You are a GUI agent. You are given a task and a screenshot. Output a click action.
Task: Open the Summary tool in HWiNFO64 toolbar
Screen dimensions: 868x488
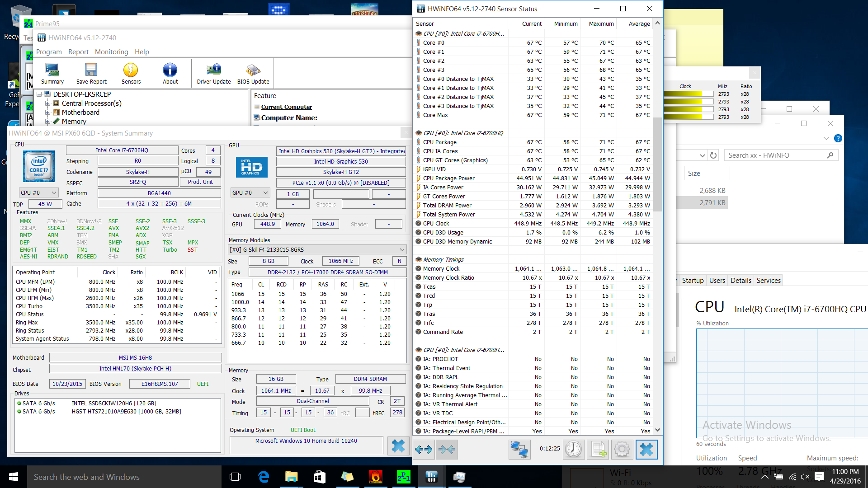(x=52, y=74)
